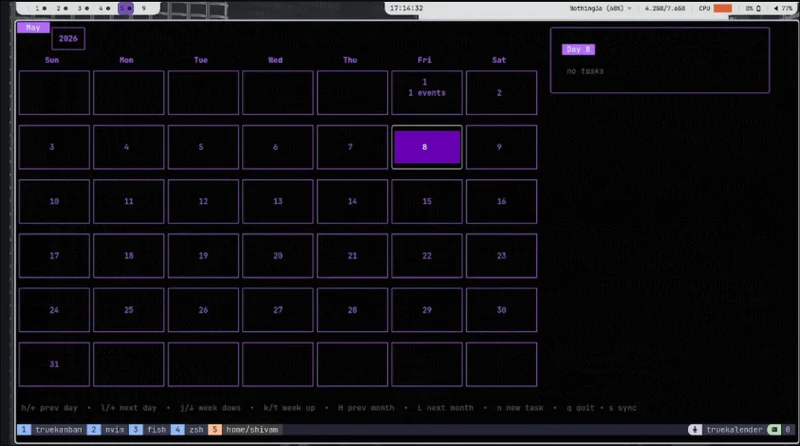Click the active purple workspace 5 indicator
This screenshot has height=446, width=800.
click(x=126, y=8)
